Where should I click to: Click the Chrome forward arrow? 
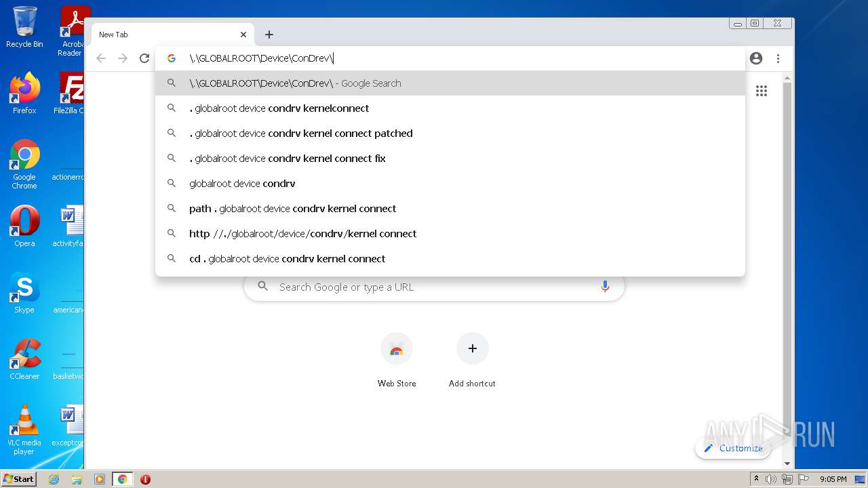coord(123,58)
